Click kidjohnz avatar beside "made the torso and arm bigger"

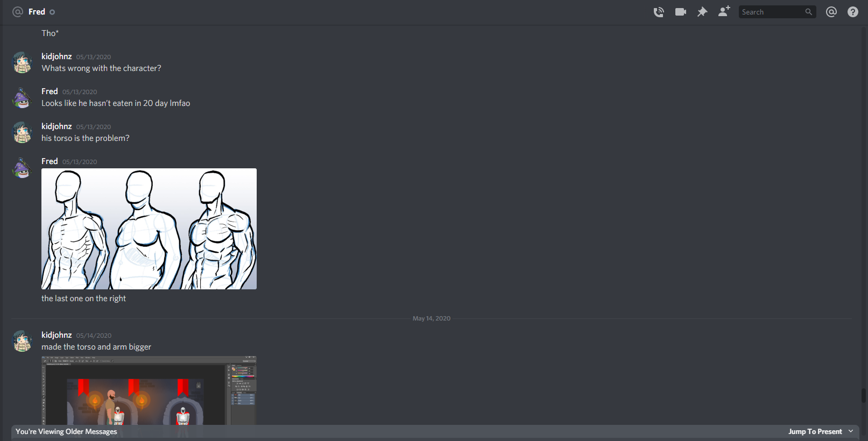pyautogui.click(x=22, y=341)
